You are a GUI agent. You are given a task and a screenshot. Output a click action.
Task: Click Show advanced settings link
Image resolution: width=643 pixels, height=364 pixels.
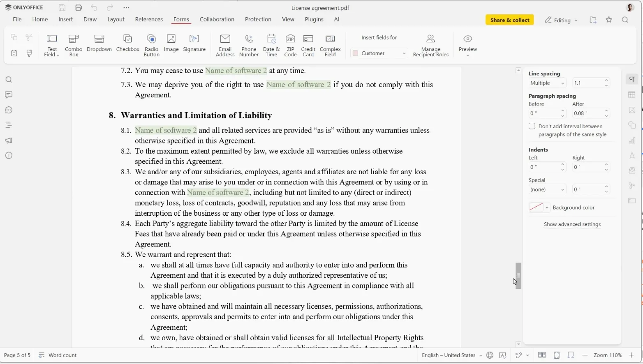pos(572,224)
